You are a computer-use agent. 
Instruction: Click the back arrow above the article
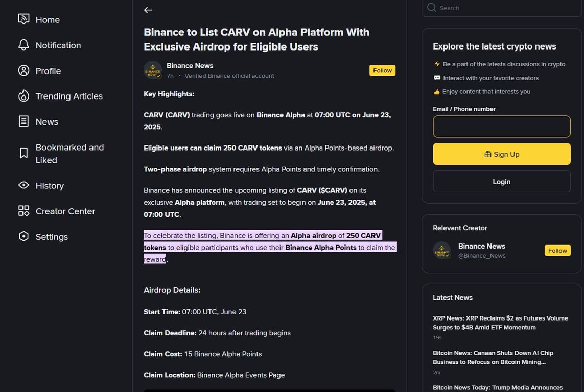(x=148, y=10)
